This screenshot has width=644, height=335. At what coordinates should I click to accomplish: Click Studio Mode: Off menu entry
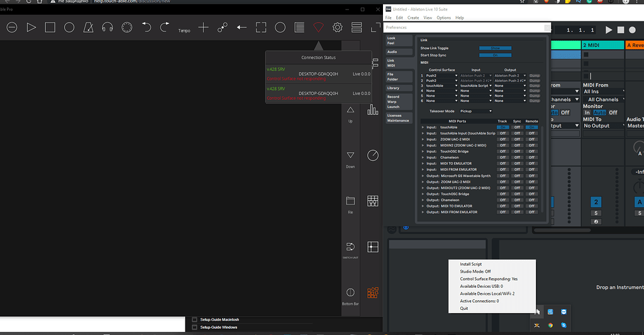[475, 272]
